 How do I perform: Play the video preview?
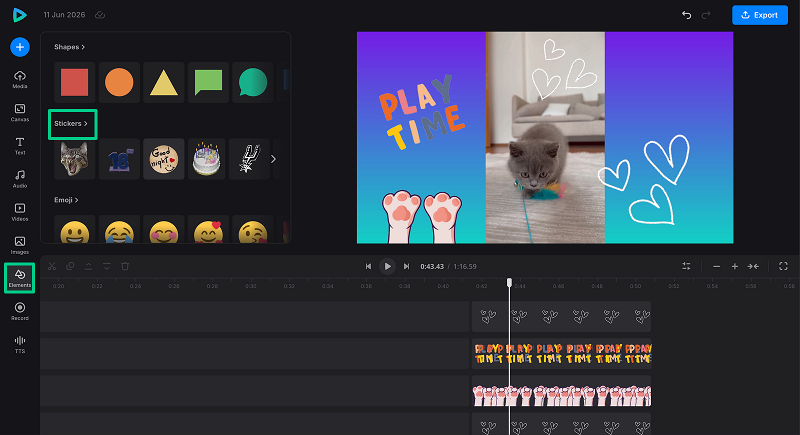tap(387, 266)
